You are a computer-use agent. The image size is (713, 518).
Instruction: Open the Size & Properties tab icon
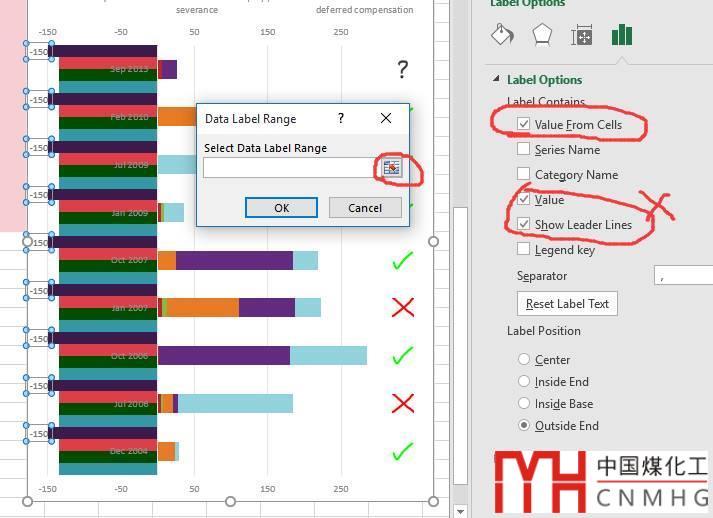[x=582, y=35]
